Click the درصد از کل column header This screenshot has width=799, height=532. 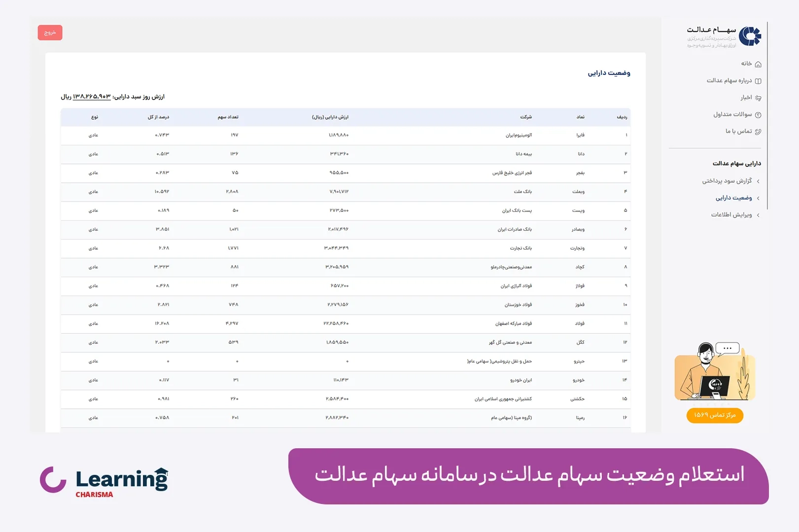158,117
